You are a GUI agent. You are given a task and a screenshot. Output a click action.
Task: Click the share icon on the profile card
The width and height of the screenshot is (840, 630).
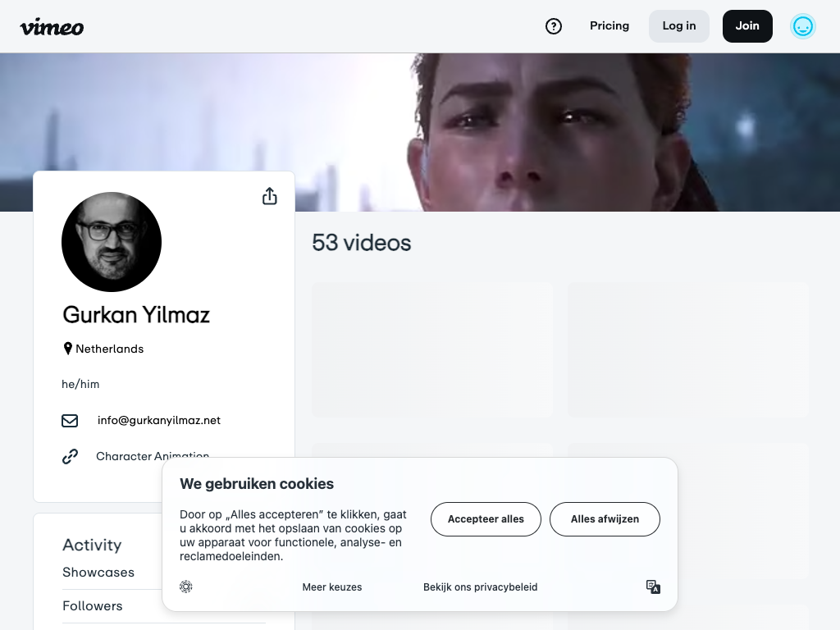pyautogui.click(x=270, y=197)
